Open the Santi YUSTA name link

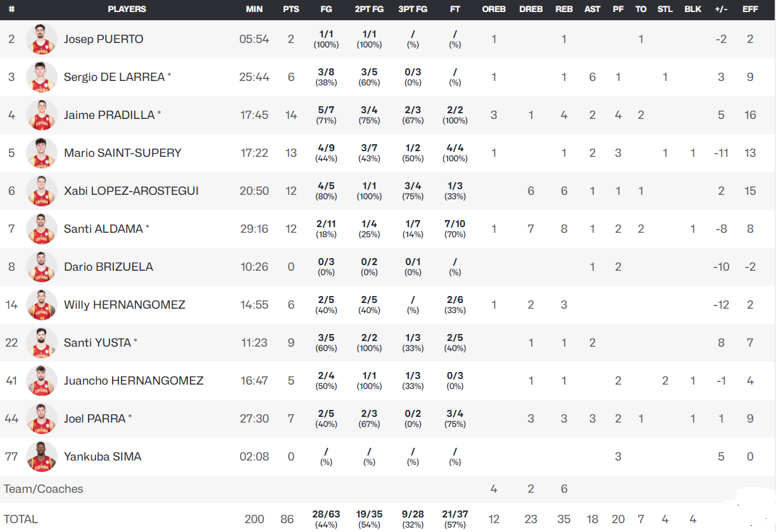point(97,343)
